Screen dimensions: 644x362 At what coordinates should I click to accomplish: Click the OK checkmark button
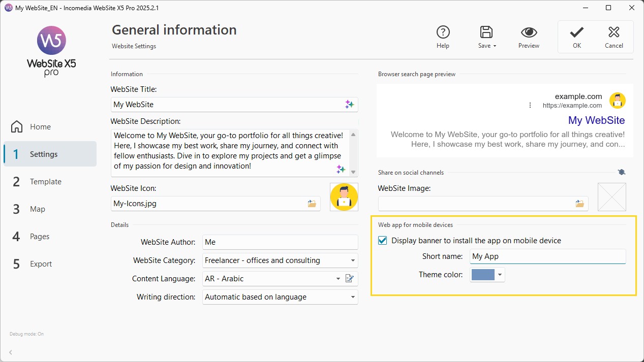576,32
